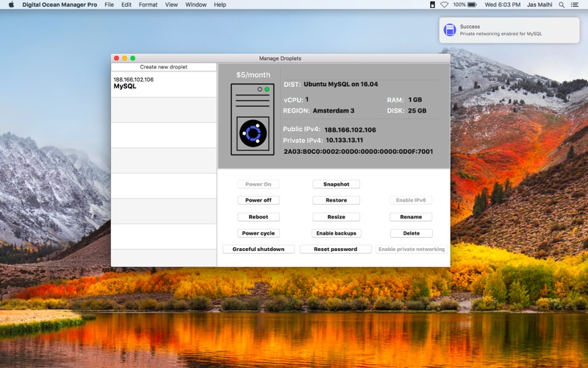Click the Power off button
The image size is (588, 368).
click(259, 200)
